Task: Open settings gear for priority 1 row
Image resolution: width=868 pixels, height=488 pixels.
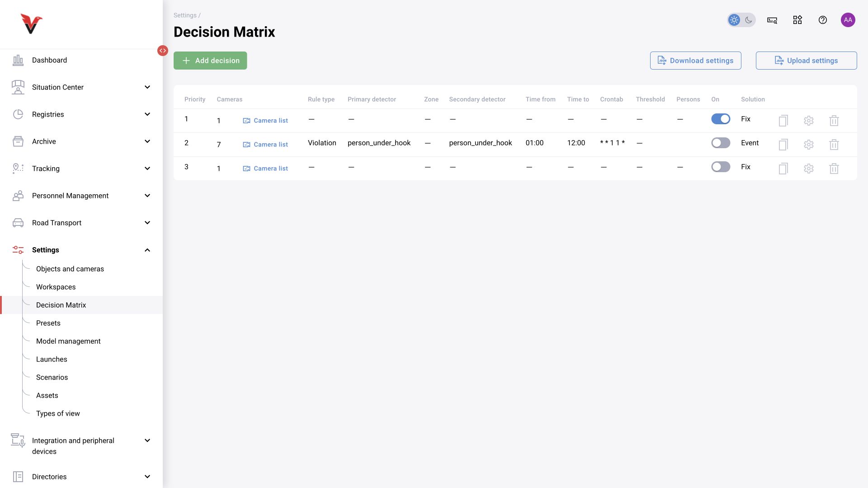Action: [x=809, y=121]
